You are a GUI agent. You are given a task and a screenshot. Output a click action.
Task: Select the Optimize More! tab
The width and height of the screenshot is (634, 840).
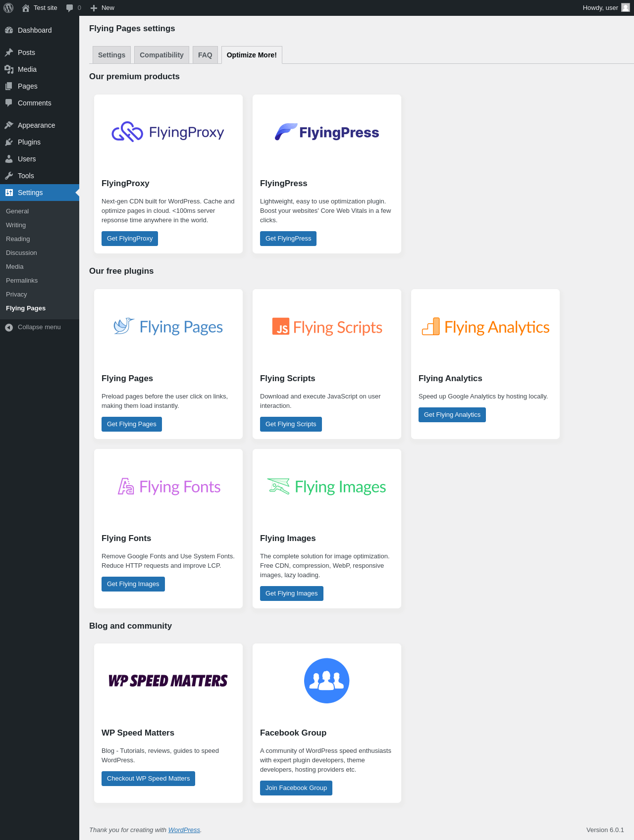[x=252, y=55]
